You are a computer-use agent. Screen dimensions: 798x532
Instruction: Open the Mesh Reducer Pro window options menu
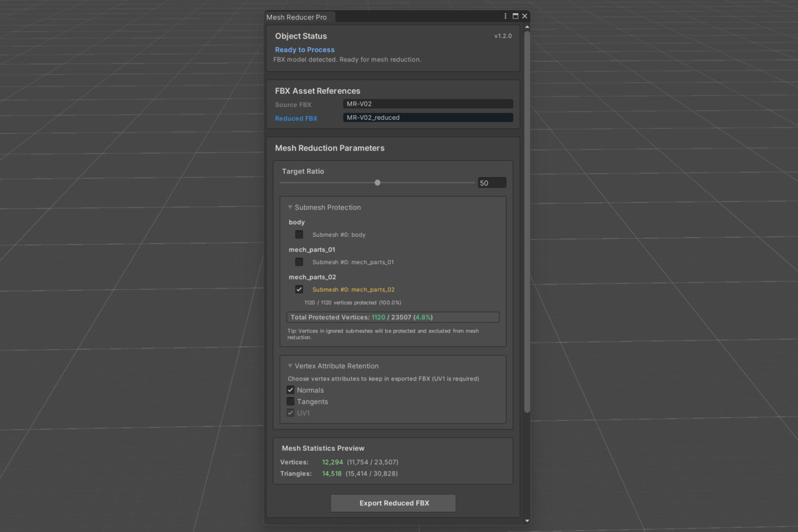[506, 16]
